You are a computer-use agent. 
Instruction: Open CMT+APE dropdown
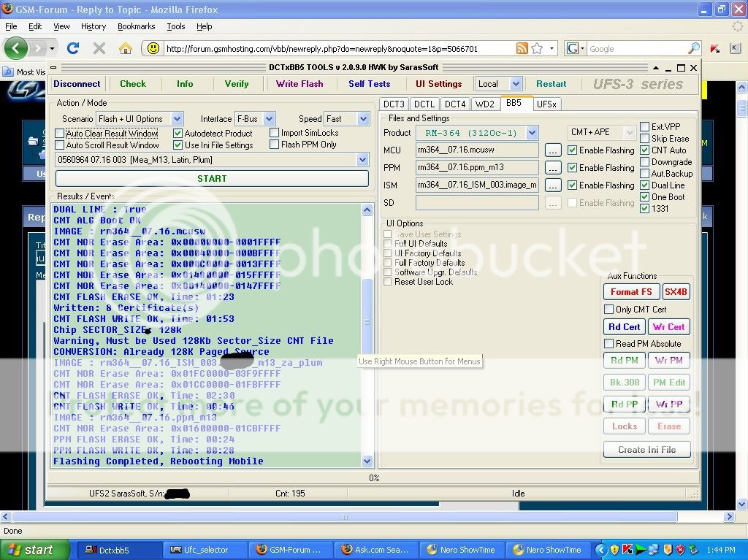click(629, 132)
